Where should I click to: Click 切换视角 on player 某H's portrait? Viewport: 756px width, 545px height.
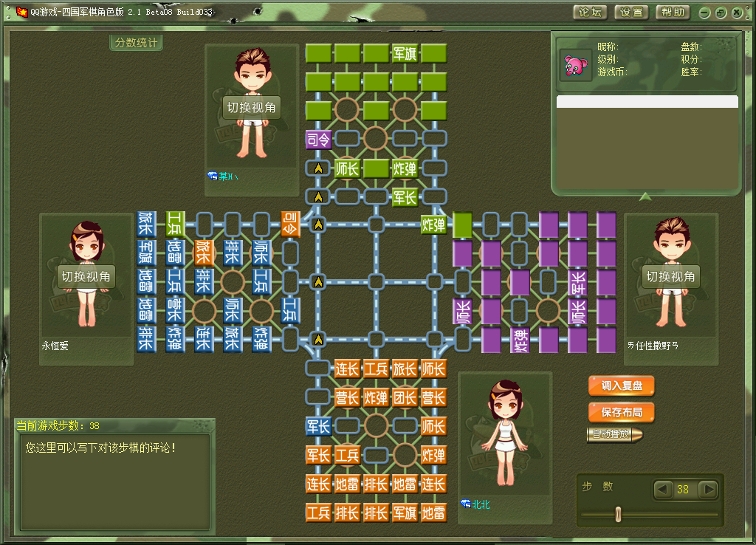click(x=251, y=107)
